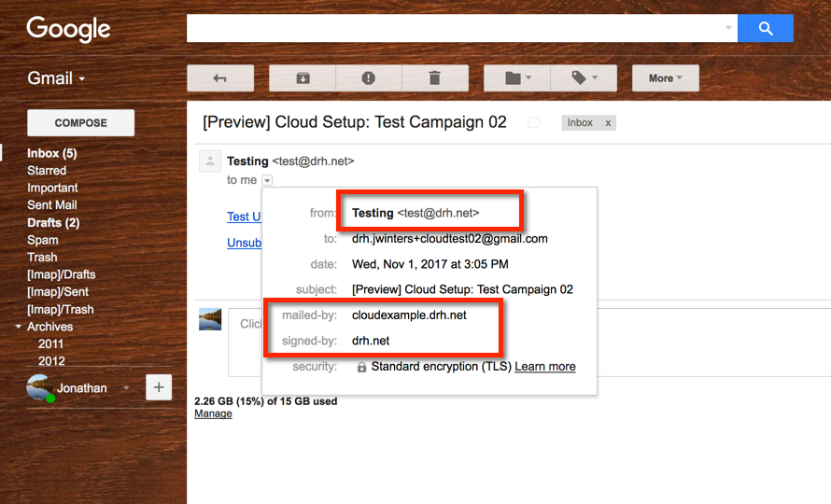This screenshot has width=831, height=504.
Task: Click the sender avatar icon
Action: click(210, 161)
